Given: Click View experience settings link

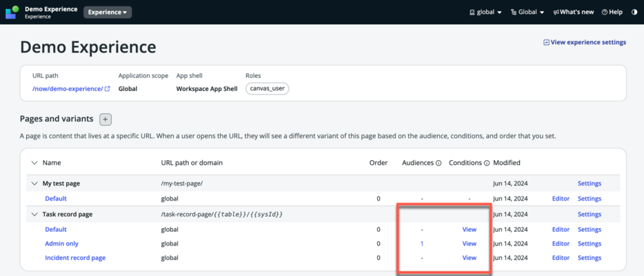Looking at the screenshot, I should click(x=585, y=42).
